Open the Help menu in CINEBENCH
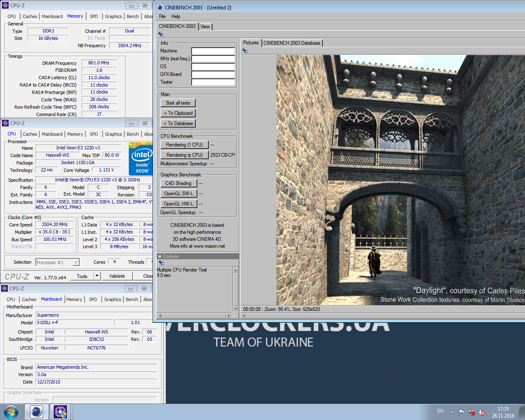This screenshot has width=525, height=420. (176, 16)
